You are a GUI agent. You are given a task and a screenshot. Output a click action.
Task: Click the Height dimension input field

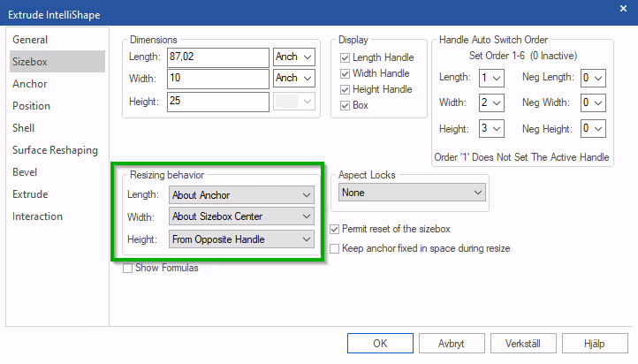(218, 102)
